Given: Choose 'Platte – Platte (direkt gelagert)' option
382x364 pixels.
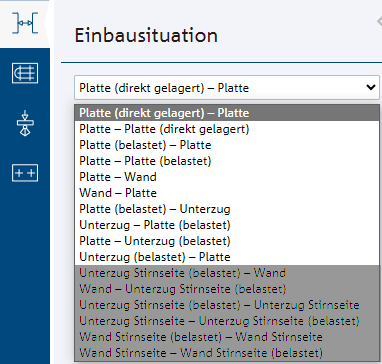Looking at the screenshot, I should coord(227,129).
